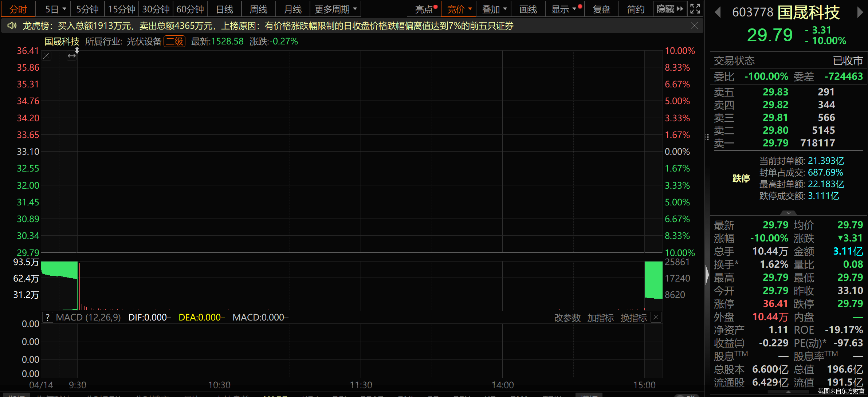Click the MACD help question mark icon
The height and width of the screenshot is (397, 868).
coord(48,318)
